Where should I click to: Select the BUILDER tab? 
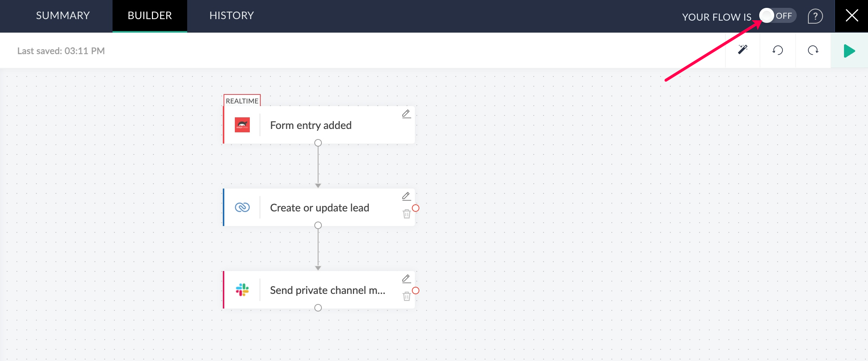click(150, 16)
